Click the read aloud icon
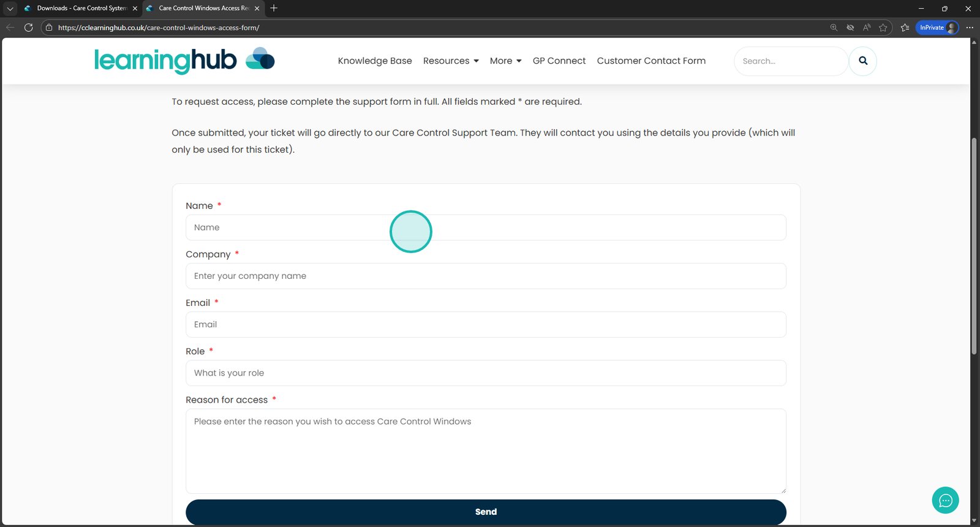This screenshot has width=980, height=527. pos(867,28)
